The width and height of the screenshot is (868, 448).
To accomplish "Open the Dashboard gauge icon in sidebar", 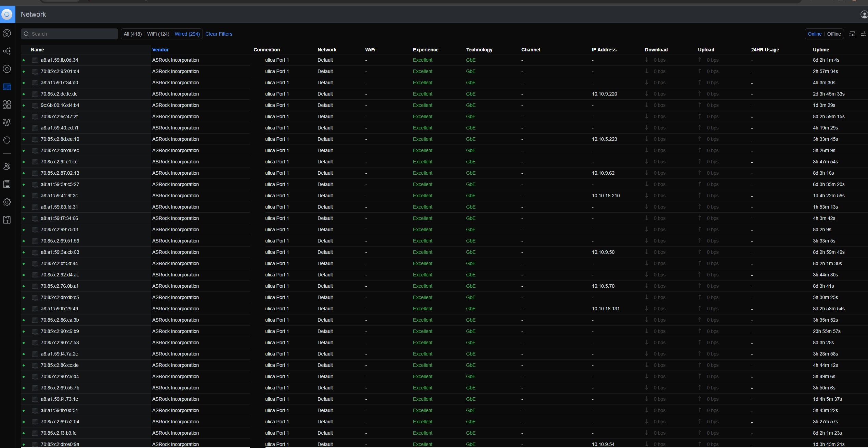I will tap(7, 33).
